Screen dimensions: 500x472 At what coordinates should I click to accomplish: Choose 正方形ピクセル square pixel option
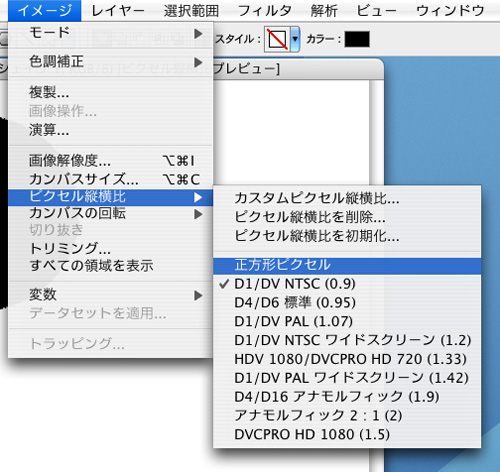point(347,265)
